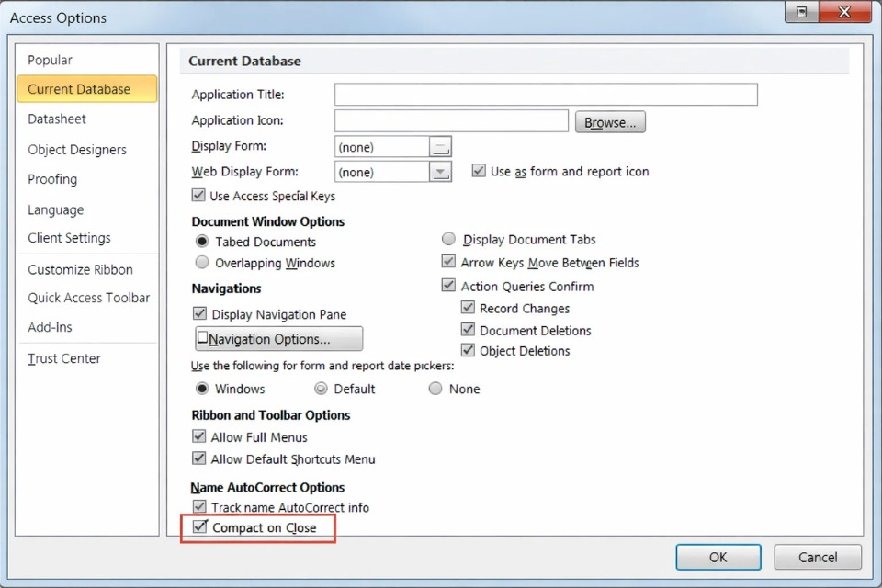
Task: Open Navigation Options dialog
Action: pyautogui.click(x=279, y=339)
